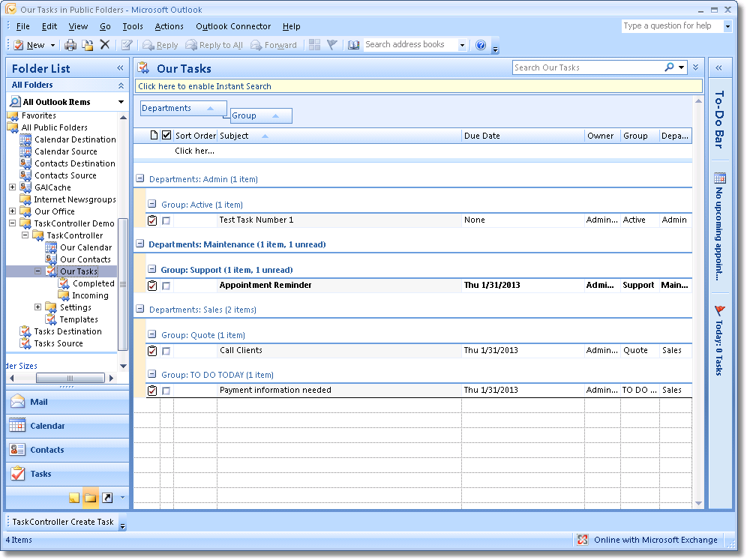The image size is (747, 560).
Task: Mark Test Task Number 1 as complete
Action: tap(166, 220)
